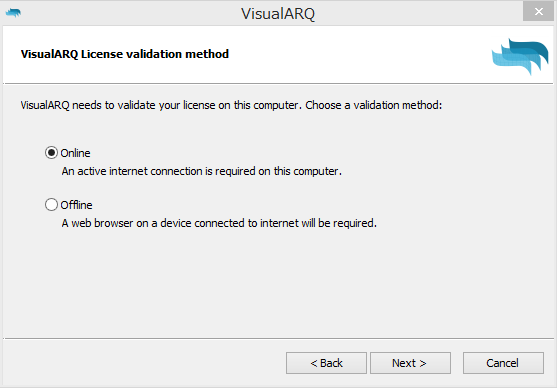This screenshot has width=557, height=388.
Task: Click the web browser required description text
Action: (x=219, y=223)
